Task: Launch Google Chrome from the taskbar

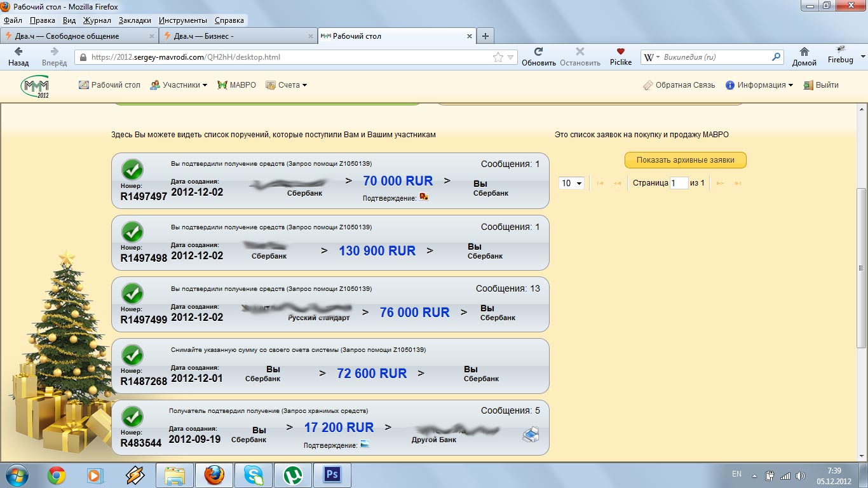Action: coord(57,475)
